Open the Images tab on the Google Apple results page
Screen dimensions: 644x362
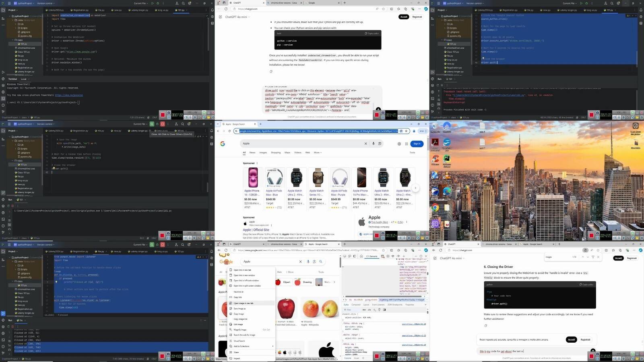[263, 153]
